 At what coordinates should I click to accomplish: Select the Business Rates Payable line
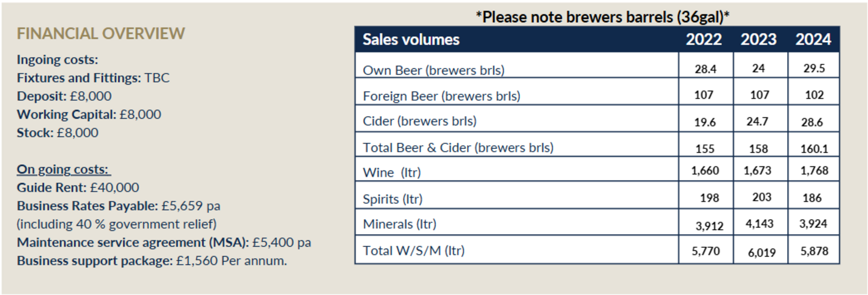click(118, 206)
